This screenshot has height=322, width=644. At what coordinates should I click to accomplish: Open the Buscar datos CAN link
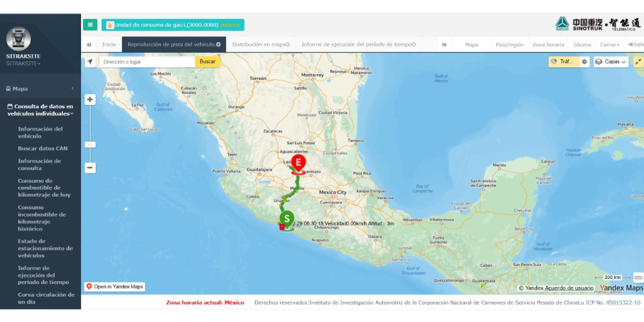(x=43, y=148)
